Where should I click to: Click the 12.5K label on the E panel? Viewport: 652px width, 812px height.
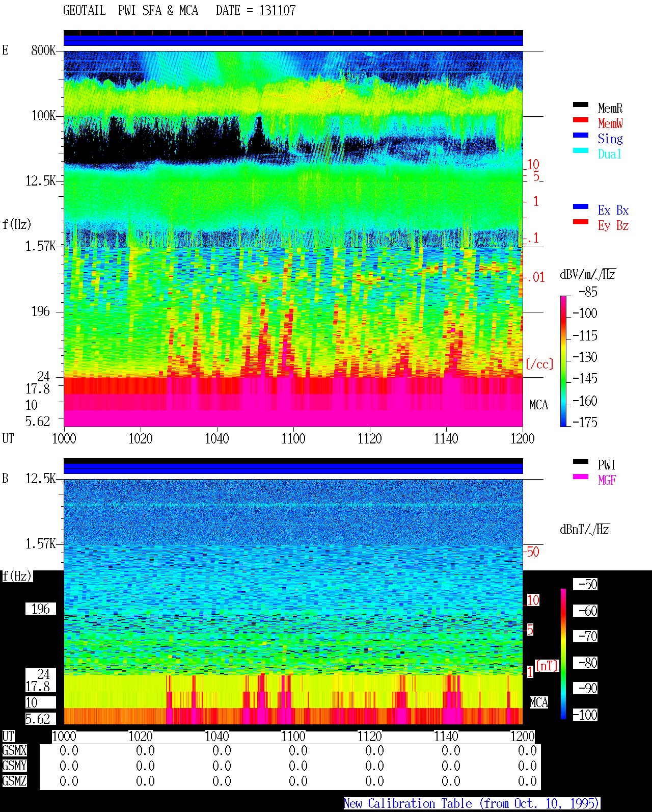click(40, 181)
